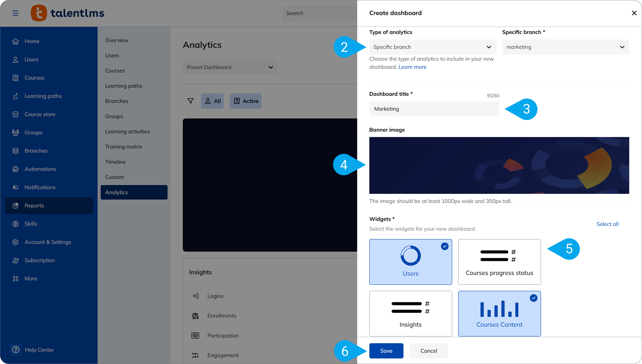The image size is (642, 364).
Task: Close the Create dashboard panel
Action: (634, 13)
